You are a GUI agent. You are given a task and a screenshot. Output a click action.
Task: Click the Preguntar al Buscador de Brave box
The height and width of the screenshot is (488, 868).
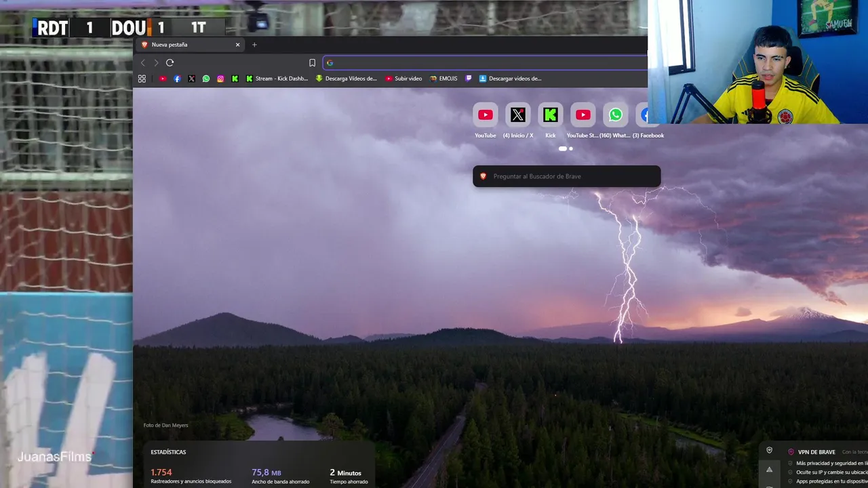coord(567,176)
